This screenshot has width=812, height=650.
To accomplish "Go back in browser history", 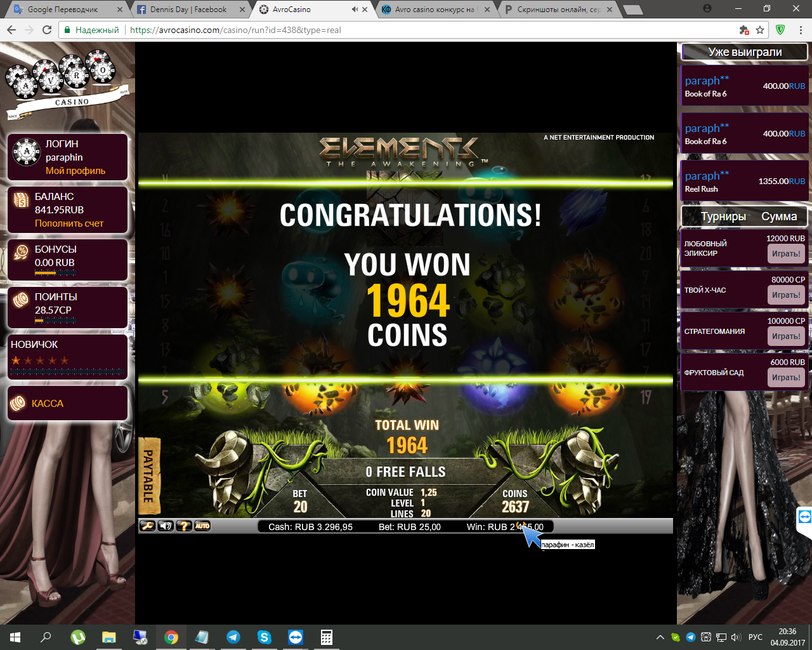I will click(x=11, y=30).
